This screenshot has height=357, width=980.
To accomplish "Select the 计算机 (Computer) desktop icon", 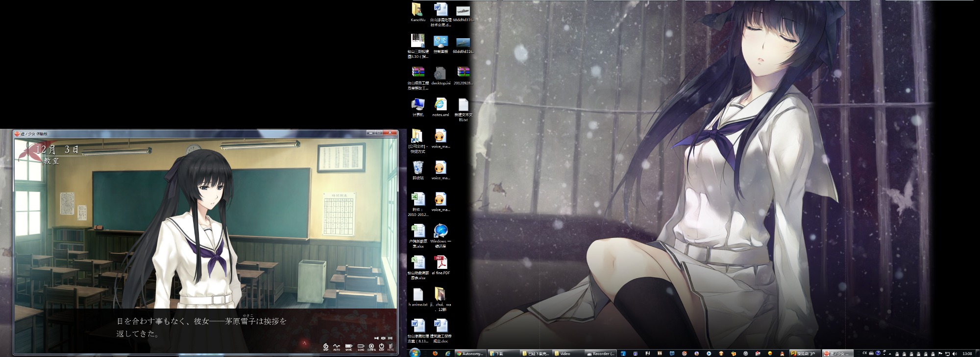I will coord(418,107).
